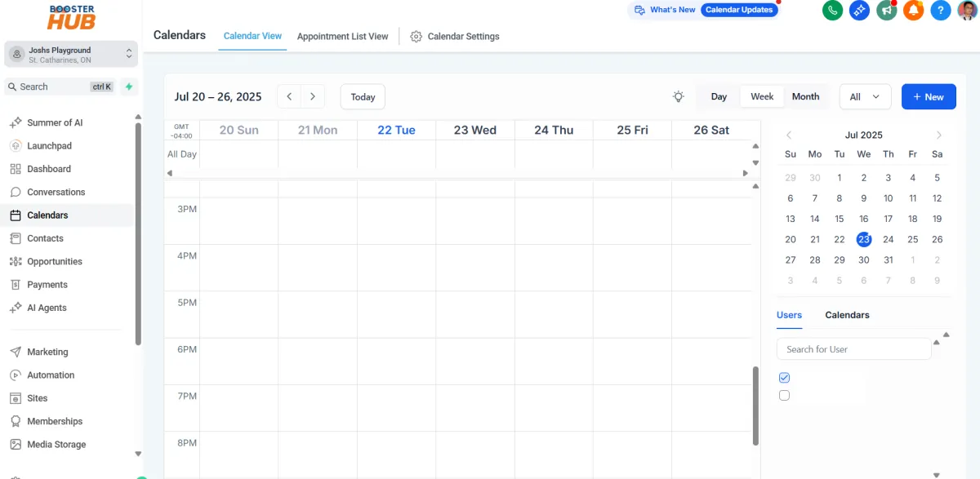This screenshot has width=980, height=479.
Task: Open the help question mark icon
Action: pyautogui.click(x=941, y=11)
